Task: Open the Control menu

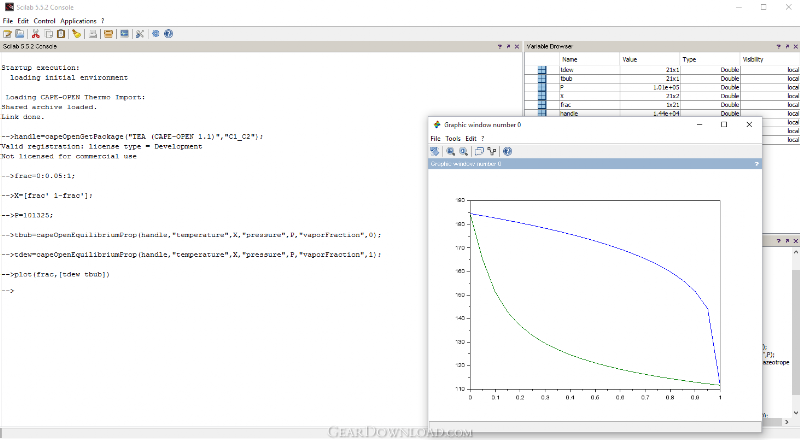Action: [x=44, y=21]
